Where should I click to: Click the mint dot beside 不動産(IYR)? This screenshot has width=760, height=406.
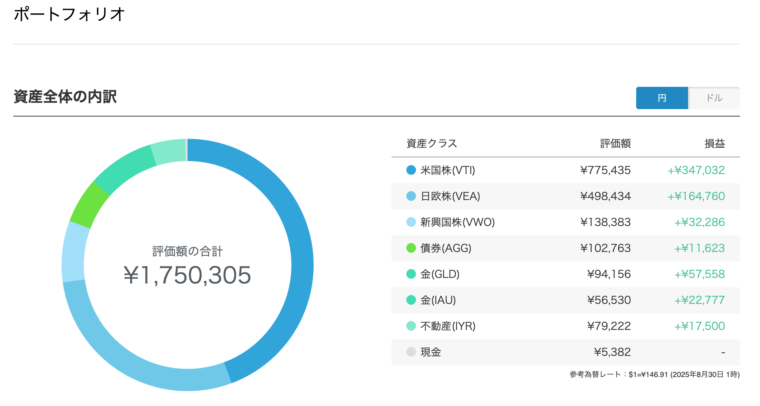point(411,326)
